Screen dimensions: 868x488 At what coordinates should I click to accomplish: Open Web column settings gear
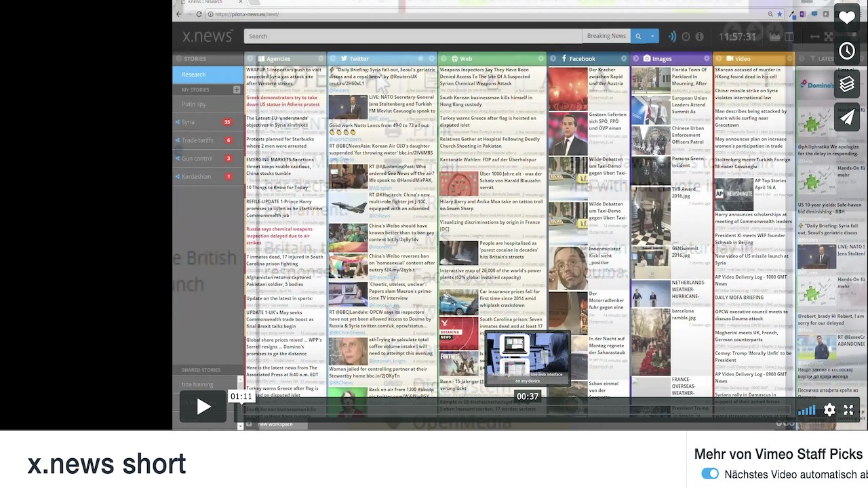coord(541,59)
